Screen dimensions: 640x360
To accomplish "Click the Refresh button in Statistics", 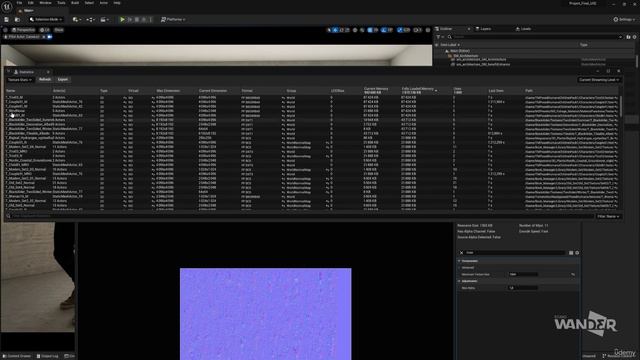I will point(45,80).
